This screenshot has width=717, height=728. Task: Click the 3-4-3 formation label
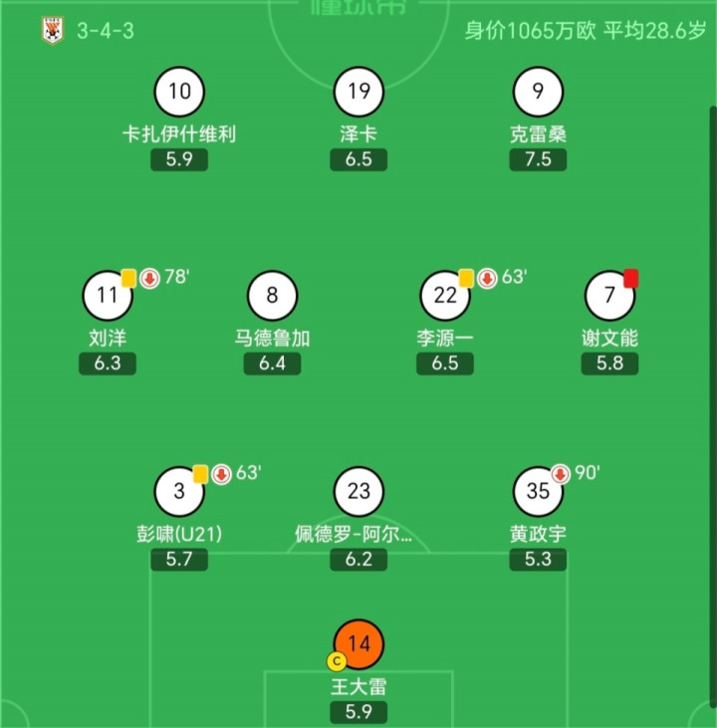click(x=106, y=30)
